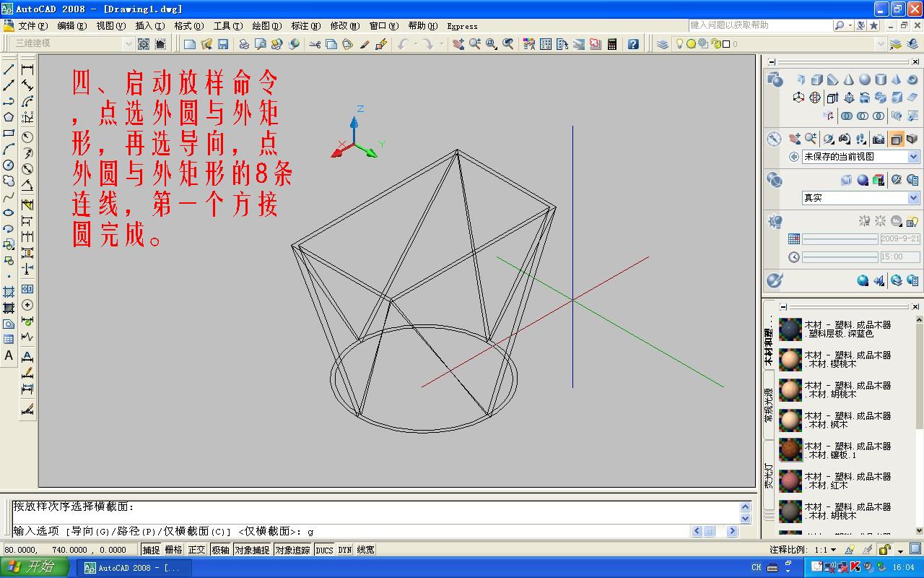924x578 pixels.
Task: Toggle 捕捉 snap mode in status bar
Action: tap(151, 550)
